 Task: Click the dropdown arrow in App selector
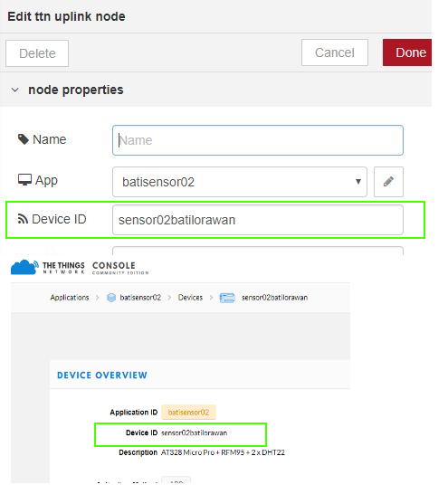tap(358, 182)
